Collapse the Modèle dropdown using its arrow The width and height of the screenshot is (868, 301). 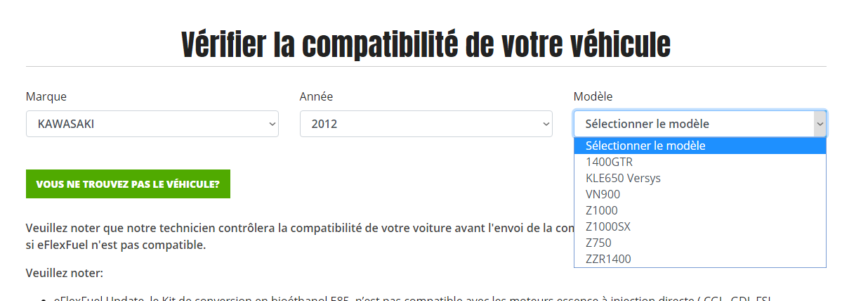[820, 124]
